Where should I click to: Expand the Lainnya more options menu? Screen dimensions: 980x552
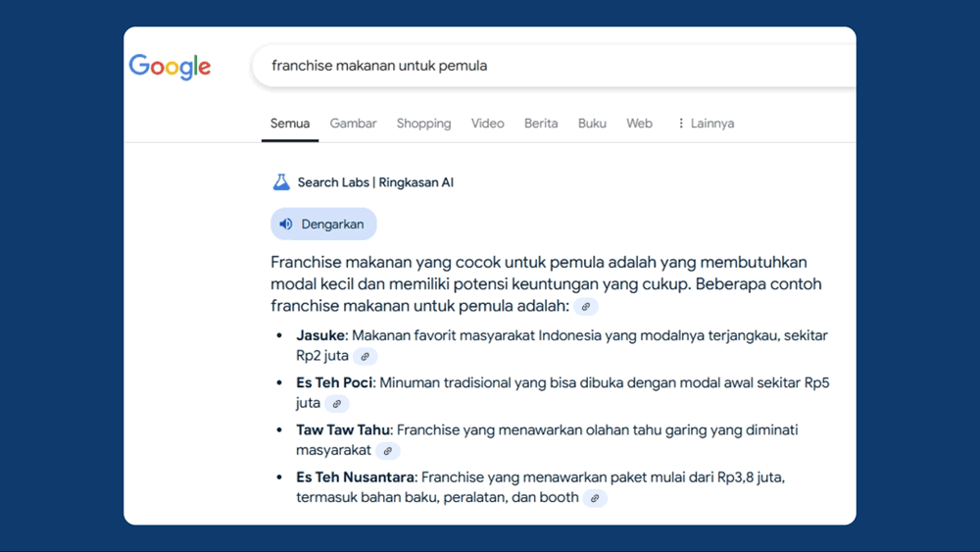(706, 124)
